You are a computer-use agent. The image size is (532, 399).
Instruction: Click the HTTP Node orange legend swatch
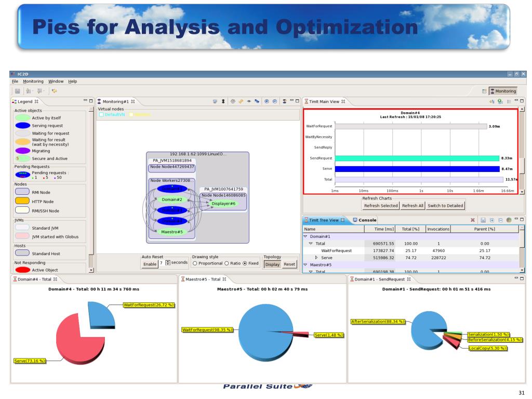click(22, 201)
